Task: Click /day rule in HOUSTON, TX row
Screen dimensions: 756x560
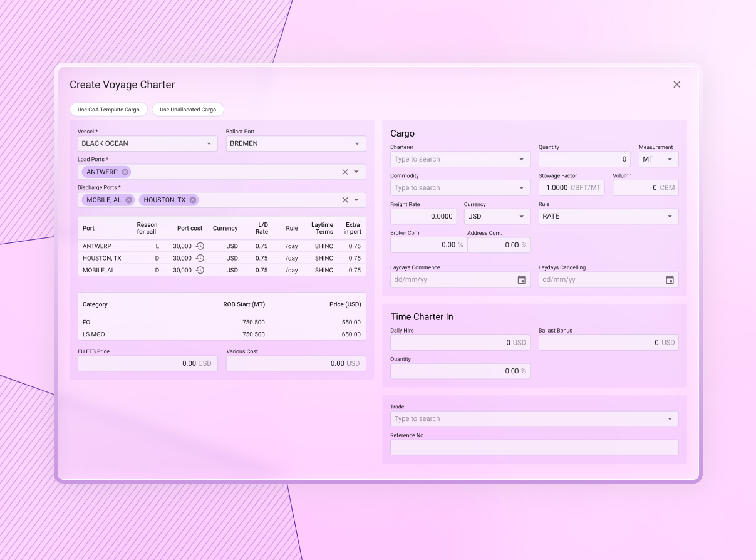Action: tap(292, 258)
